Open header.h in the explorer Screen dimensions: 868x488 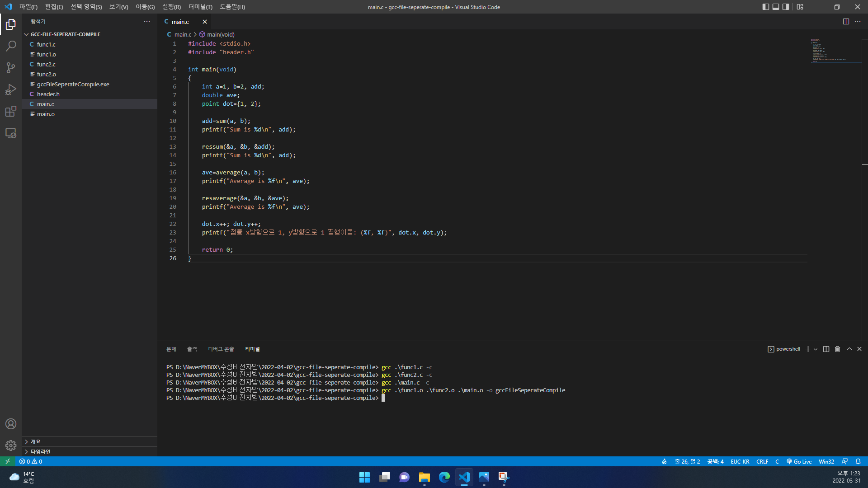[48, 94]
